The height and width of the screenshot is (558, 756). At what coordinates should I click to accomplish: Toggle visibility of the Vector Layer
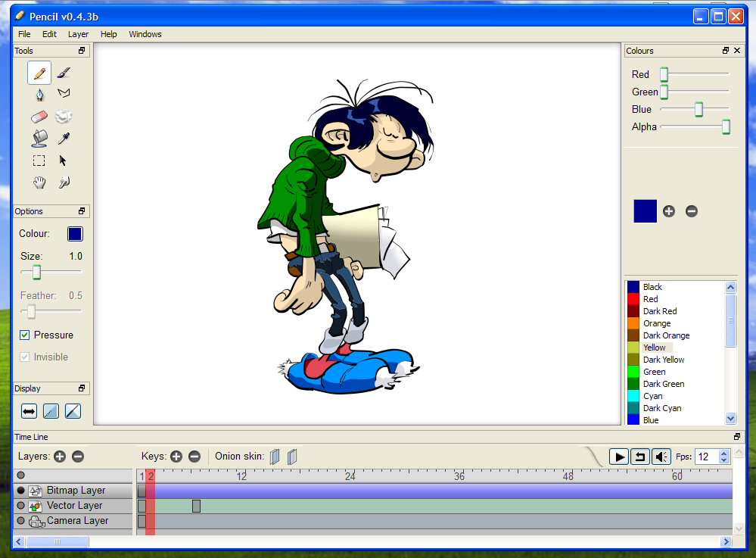click(21, 505)
